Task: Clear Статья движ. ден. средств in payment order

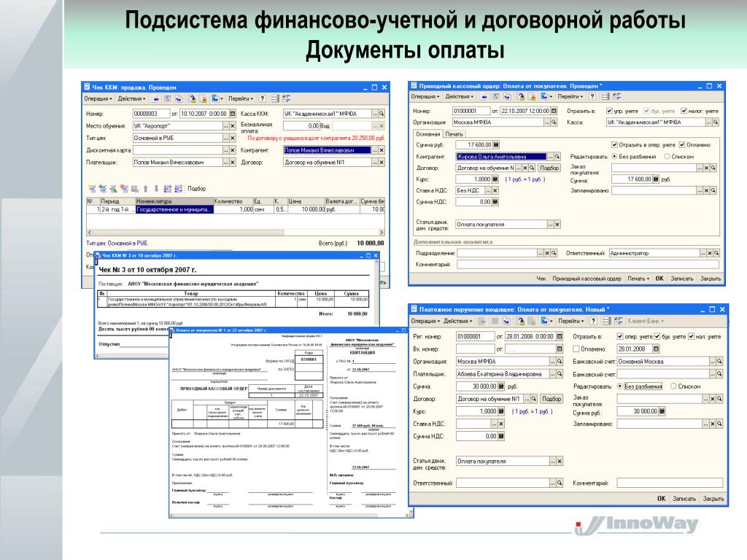Action: click(x=560, y=462)
